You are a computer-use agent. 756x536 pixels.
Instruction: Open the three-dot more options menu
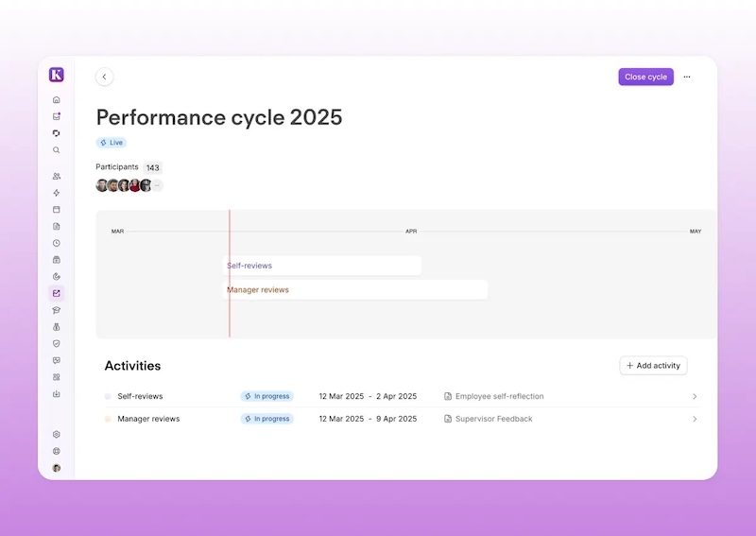click(x=687, y=77)
